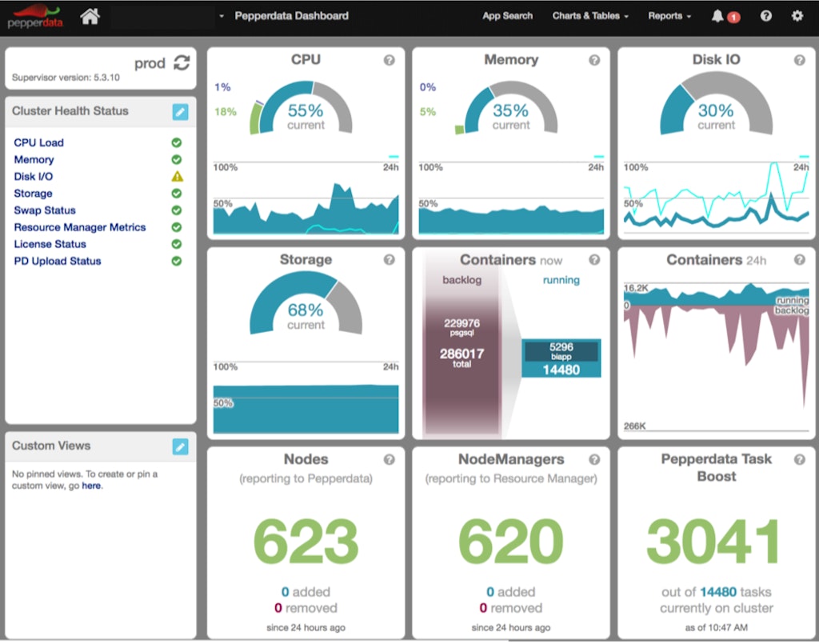819x644 pixels.
Task: Refresh the prod cluster with the sync icon
Action: pos(182,62)
